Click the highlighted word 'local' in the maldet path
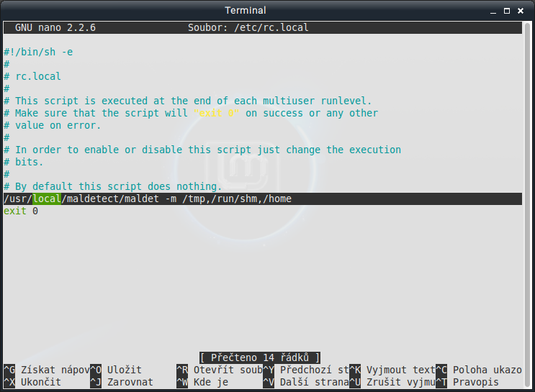Screen dimensions: 535x392 click(x=47, y=199)
